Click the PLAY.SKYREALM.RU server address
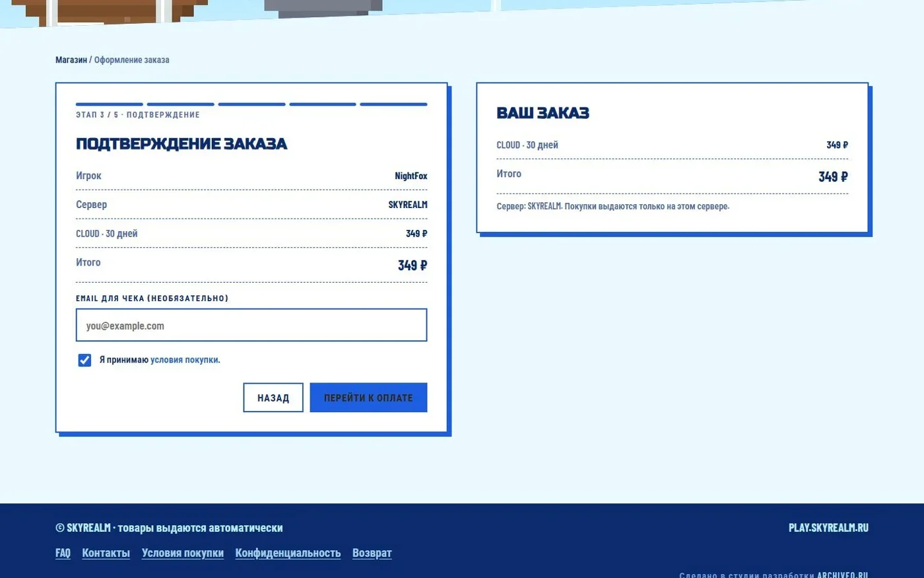Viewport: 924px width, 578px height. (x=828, y=528)
